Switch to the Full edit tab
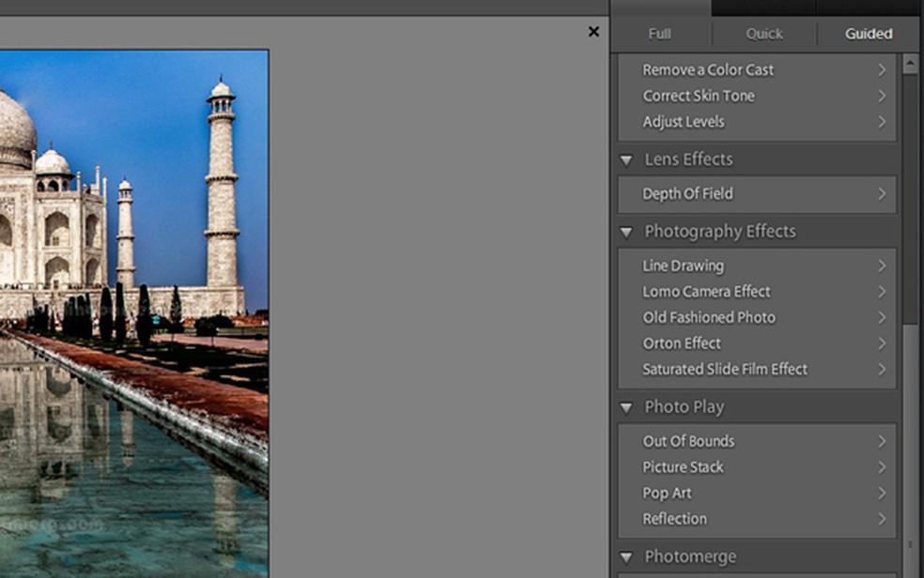This screenshot has width=924, height=578. [x=659, y=34]
